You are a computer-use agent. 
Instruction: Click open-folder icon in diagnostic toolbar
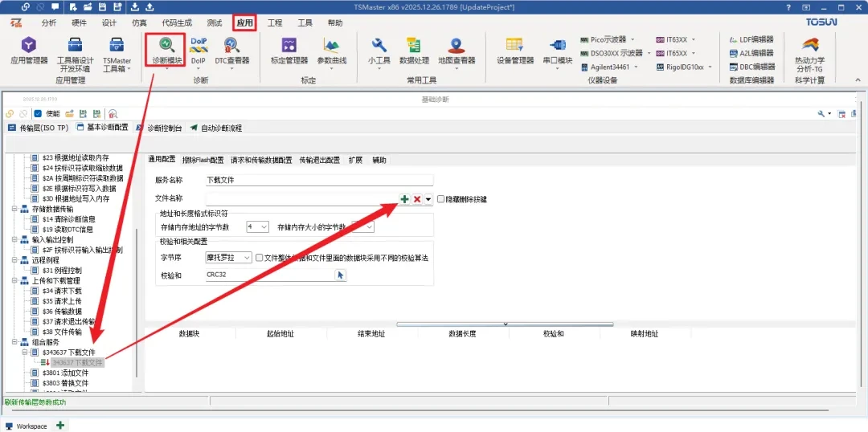70,113
